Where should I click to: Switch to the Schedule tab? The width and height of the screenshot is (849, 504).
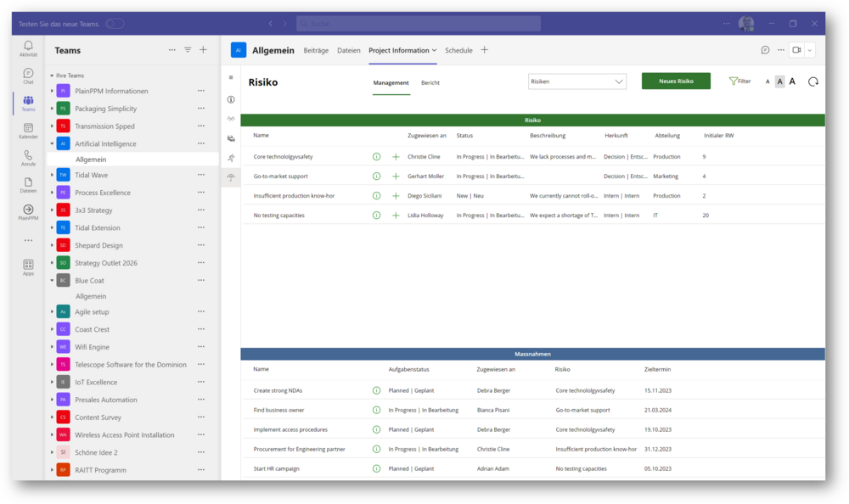click(x=458, y=50)
